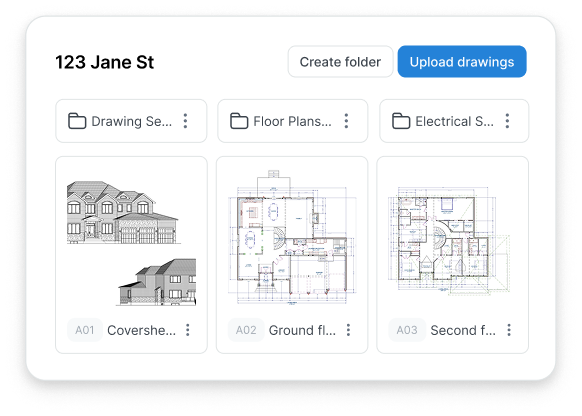Open the three-dot menu for Coversheet drawing

[x=188, y=330]
